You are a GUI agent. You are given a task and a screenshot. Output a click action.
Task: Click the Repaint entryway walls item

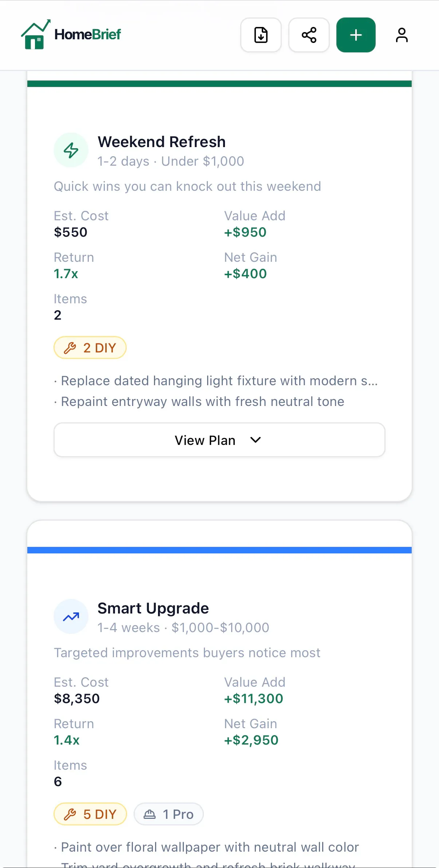pos(199,402)
